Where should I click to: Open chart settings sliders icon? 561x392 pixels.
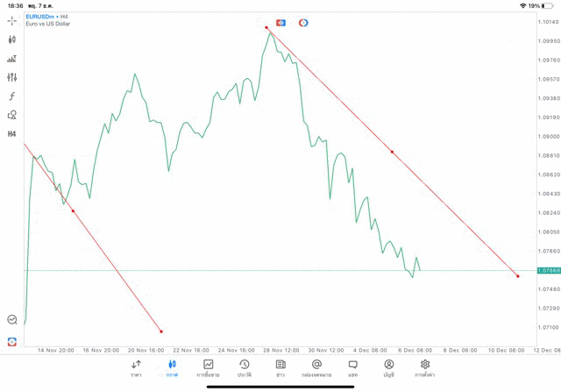pos(12,77)
